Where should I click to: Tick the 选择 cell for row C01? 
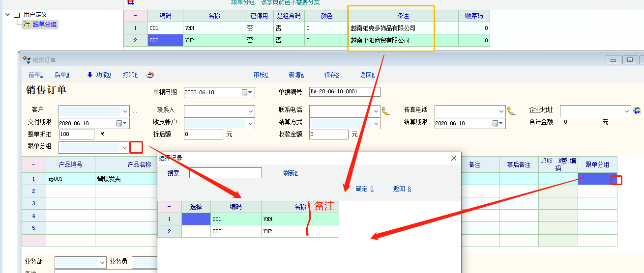click(x=196, y=219)
